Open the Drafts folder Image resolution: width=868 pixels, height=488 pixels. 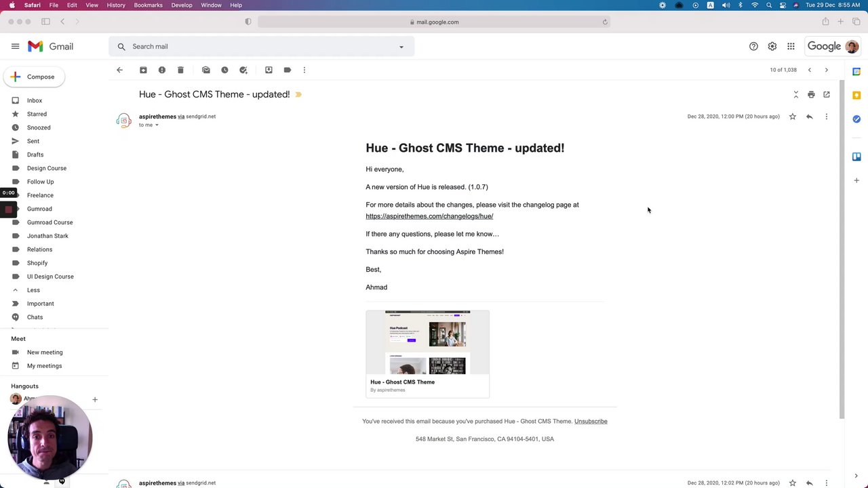pyautogui.click(x=35, y=155)
